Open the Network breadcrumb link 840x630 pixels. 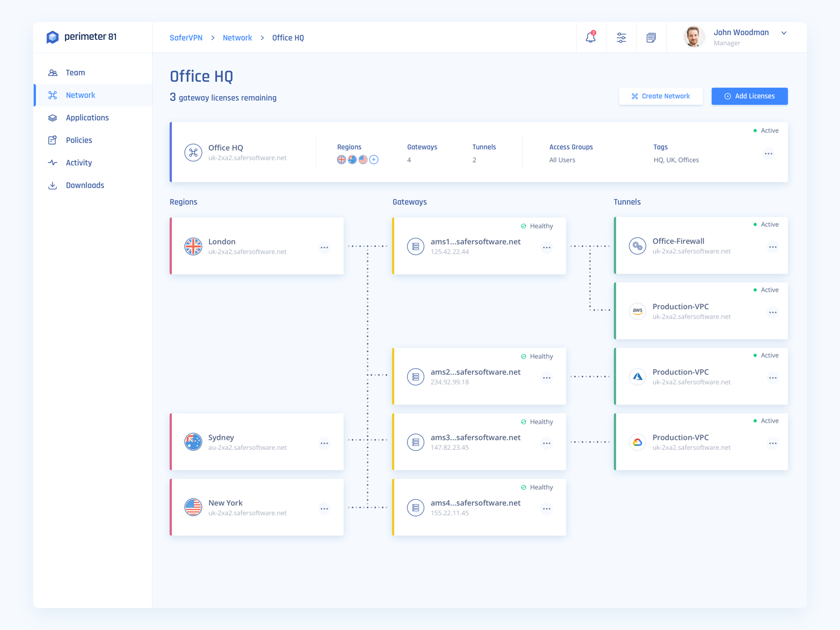pos(237,37)
